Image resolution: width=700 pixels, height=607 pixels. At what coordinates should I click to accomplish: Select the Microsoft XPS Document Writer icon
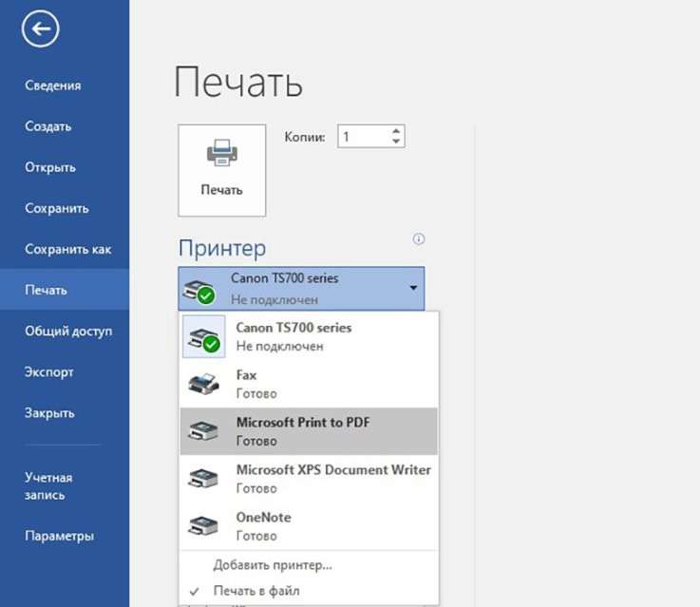pyautogui.click(x=202, y=479)
